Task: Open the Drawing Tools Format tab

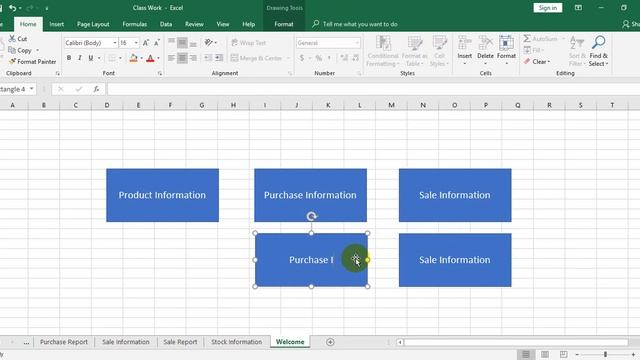Action: [x=284, y=24]
